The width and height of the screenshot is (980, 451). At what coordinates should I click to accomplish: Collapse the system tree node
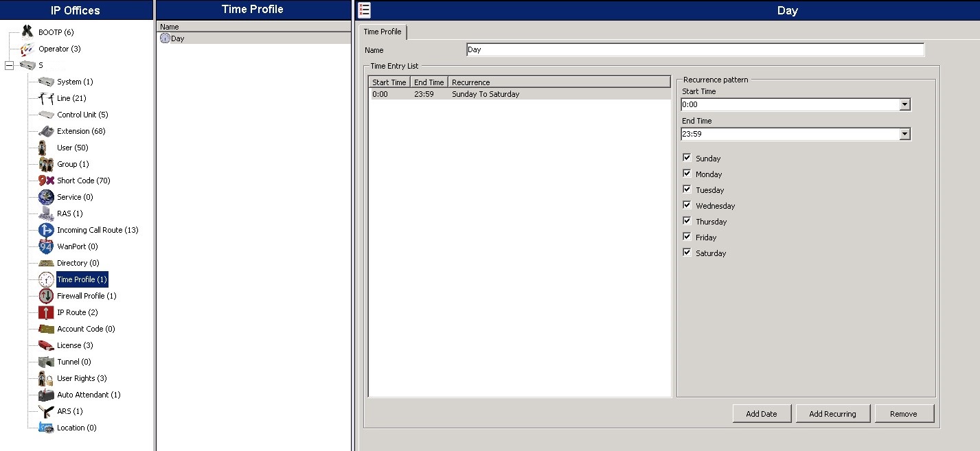point(9,65)
